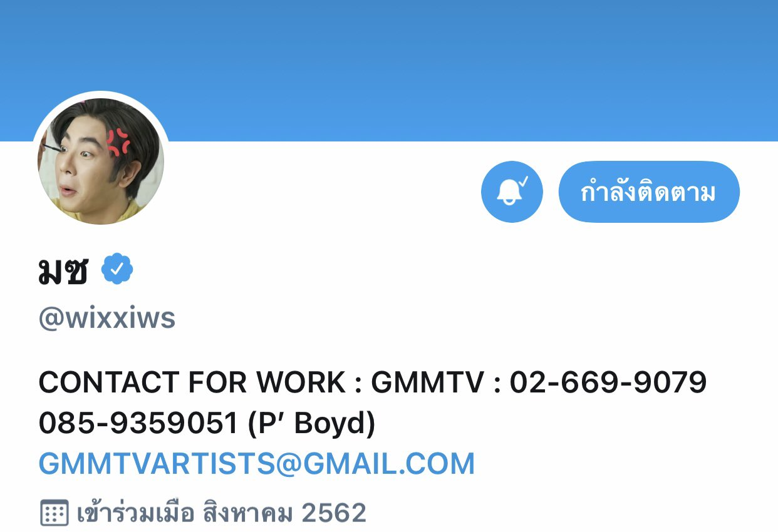Image resolution: width=778 pixels, height=532 pixels.
Task: Click the กำลังติดตาม following button
Action: [649, 192]
